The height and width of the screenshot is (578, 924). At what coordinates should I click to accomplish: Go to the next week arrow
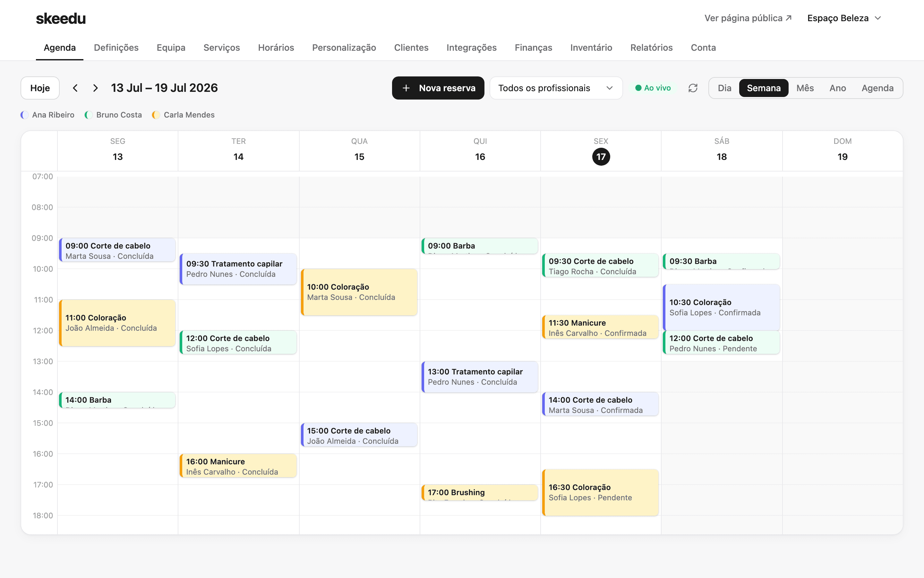(x=96, y=88)
